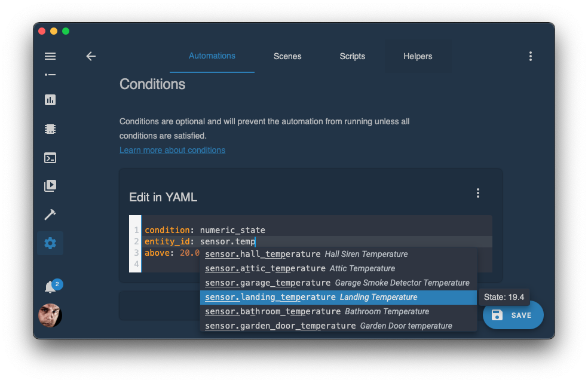The width and height of the screenshot is (588, 383).
Task: Click the SAVE button
Action: coord(513,315)
